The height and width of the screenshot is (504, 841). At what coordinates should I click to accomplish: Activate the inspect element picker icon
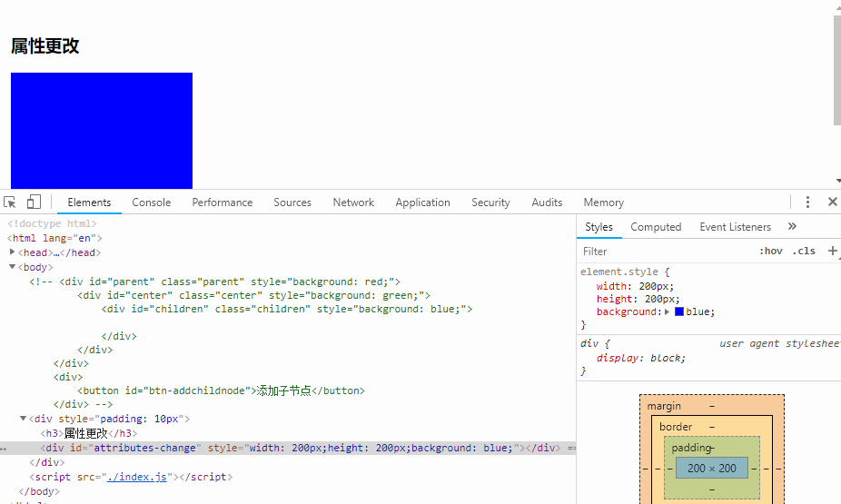[10, 203]
